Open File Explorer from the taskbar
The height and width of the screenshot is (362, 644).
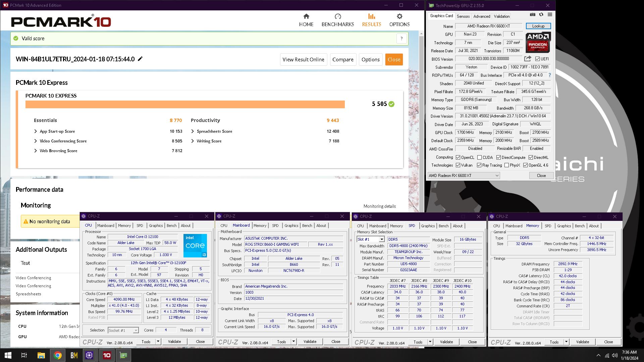tap(41, 355)
